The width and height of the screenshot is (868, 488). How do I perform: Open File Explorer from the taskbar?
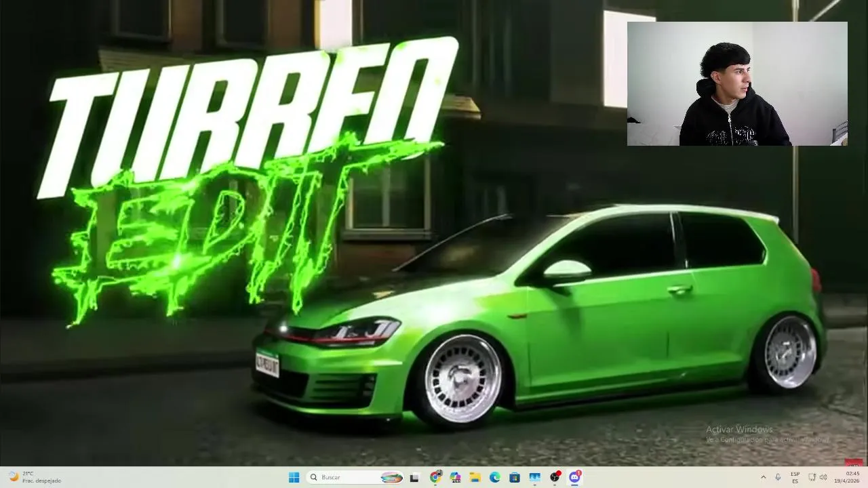tap(475, 477)
